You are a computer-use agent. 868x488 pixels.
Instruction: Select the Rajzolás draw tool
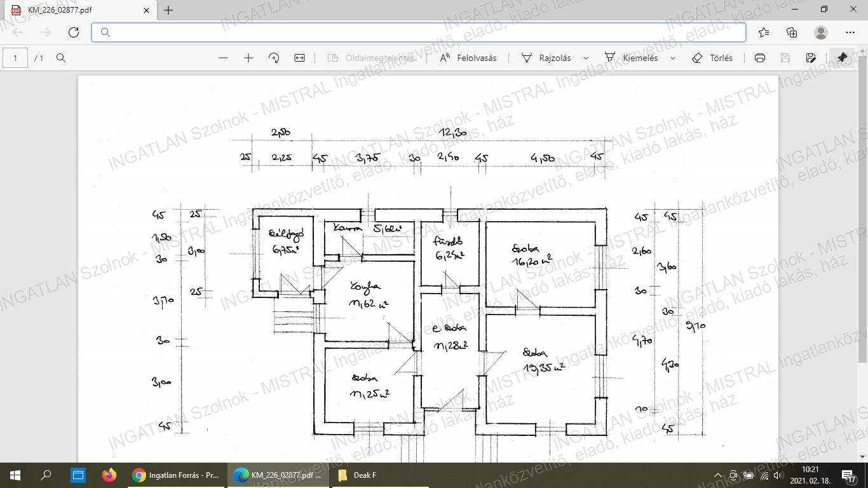point(546,58)
